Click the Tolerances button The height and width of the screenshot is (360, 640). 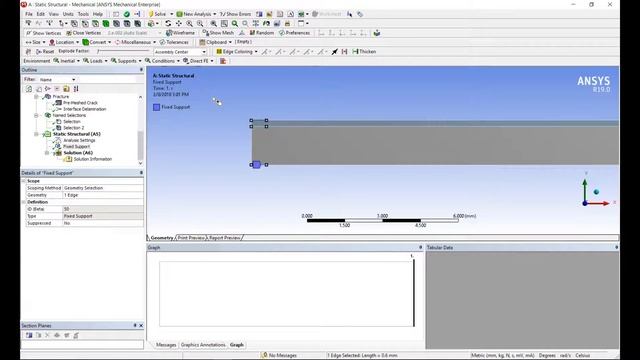click(x=174, y=42)
